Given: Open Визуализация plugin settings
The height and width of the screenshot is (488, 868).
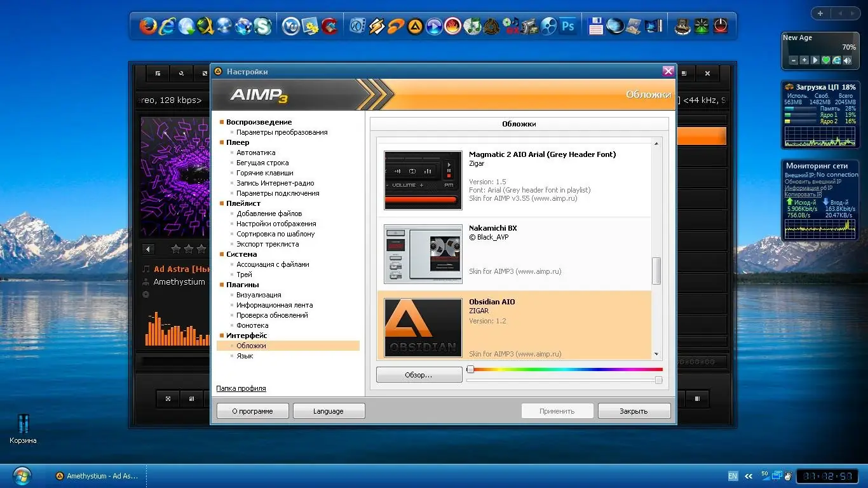Looking at the screenshot, I should pyautogui.click(x=259, y=295).
